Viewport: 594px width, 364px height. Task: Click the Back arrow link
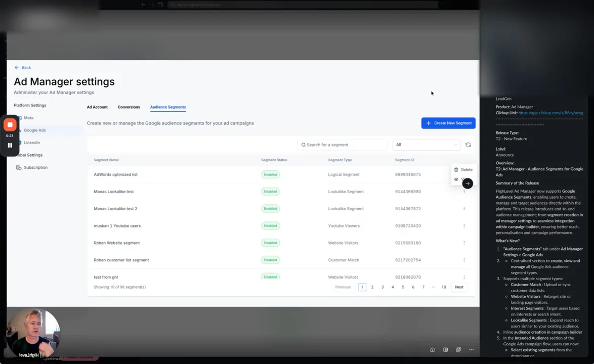tap(23, 67)
